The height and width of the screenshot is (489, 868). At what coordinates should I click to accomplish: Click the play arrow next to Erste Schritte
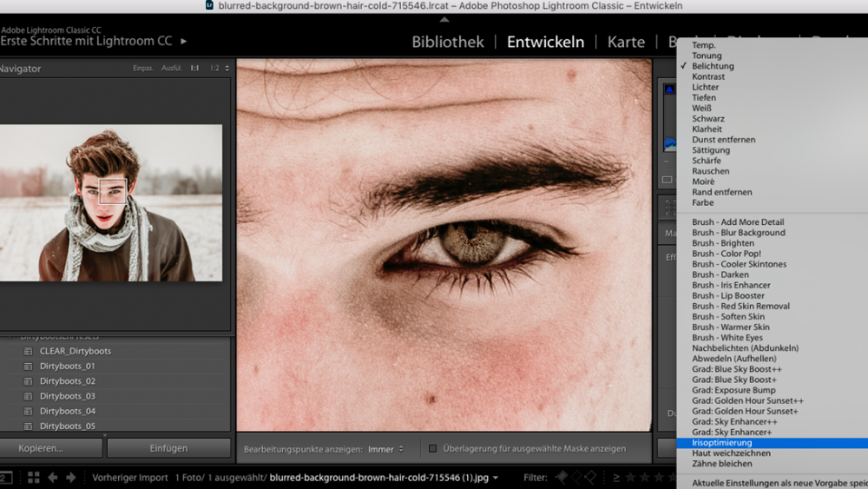click(x=184, y=41)
